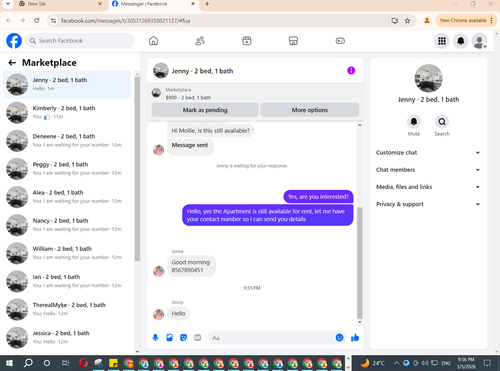Open Deneene - 2 bed, 1 bath chat

click(67, 141)
